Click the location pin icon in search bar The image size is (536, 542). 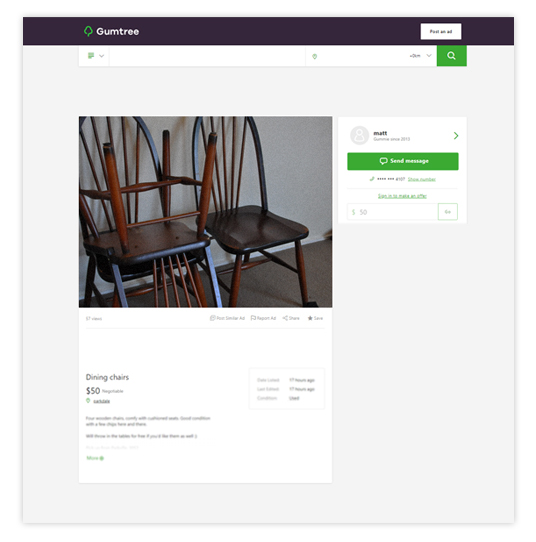click(314, 56)
